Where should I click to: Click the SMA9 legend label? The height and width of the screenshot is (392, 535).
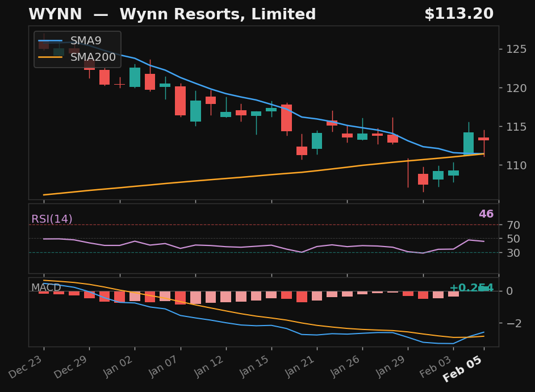(86, 40)
